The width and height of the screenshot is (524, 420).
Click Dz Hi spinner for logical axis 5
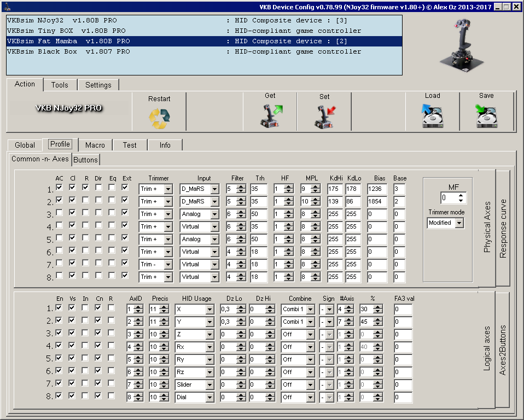(270, 359)
